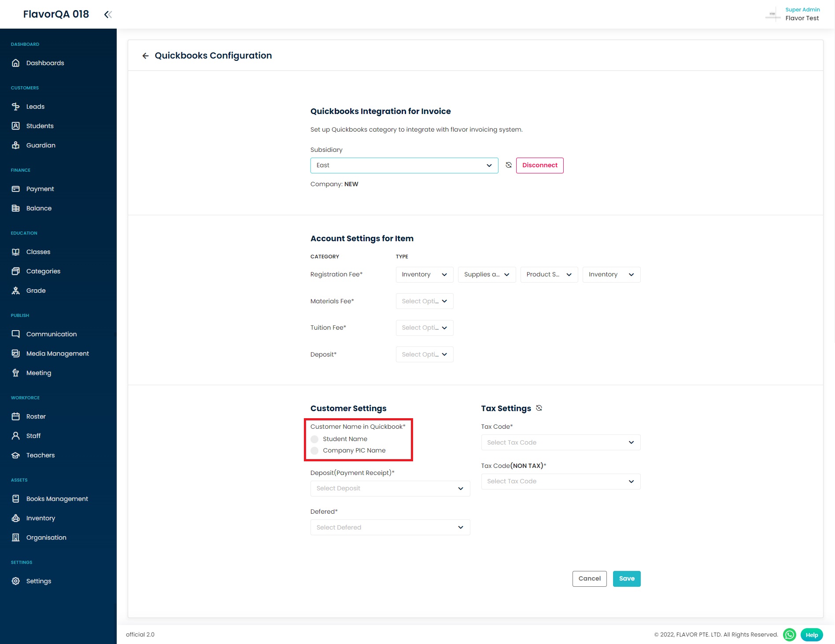Open WhatsApp chat icon in footer
The height and width of the screenshot is (644, 835).
point(790,635)
